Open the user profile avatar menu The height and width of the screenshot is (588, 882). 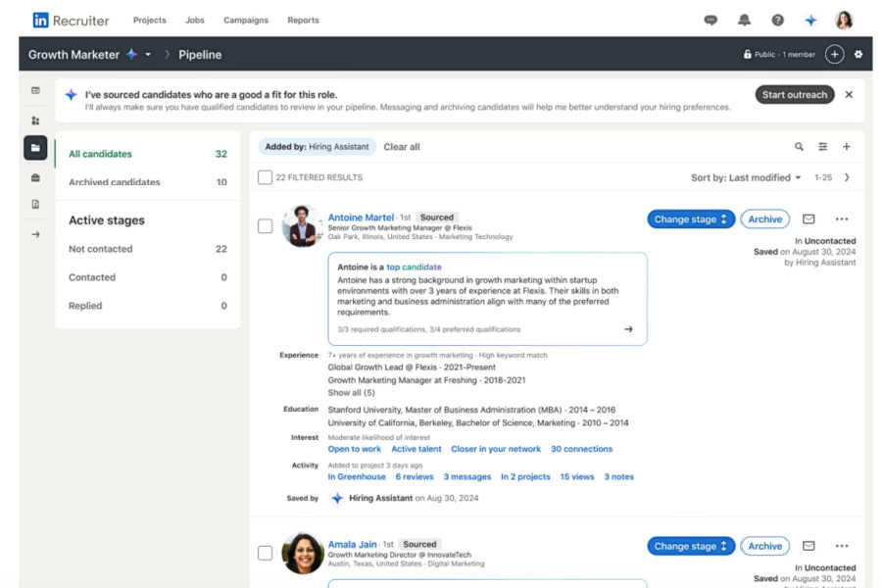pyautogui.click(x=844, y=21)
